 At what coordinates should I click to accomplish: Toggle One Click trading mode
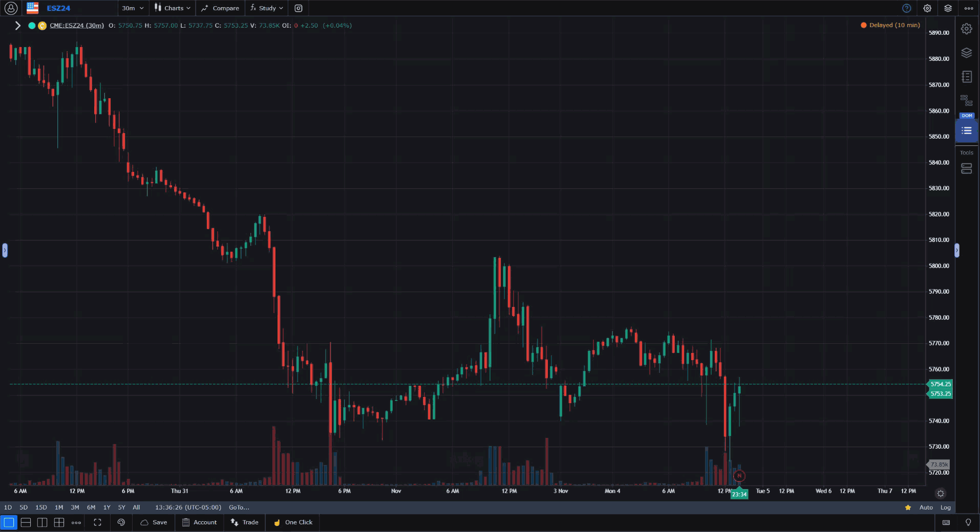click(293, 522)
